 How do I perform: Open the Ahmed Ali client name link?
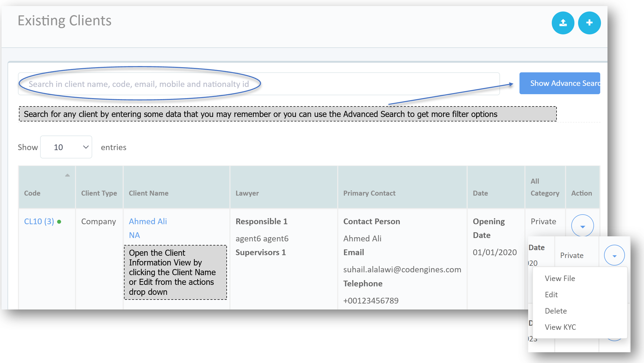pyautogui.click(x=148, y=221)
